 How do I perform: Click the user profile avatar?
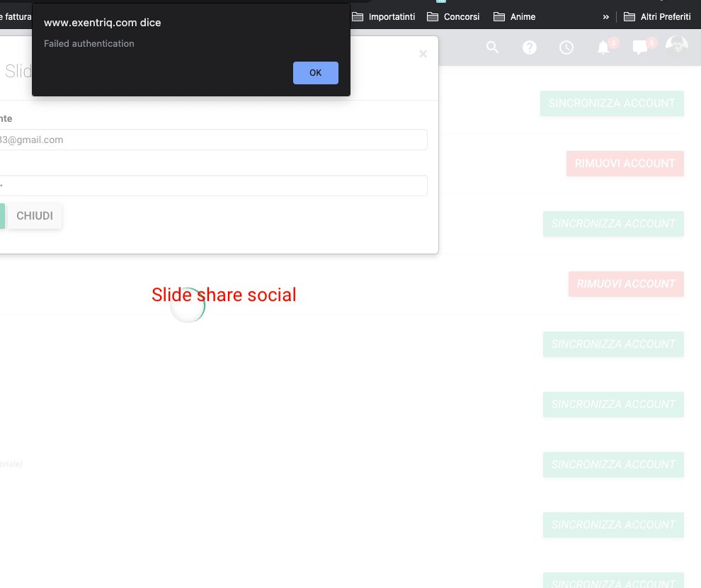(677, 47)
